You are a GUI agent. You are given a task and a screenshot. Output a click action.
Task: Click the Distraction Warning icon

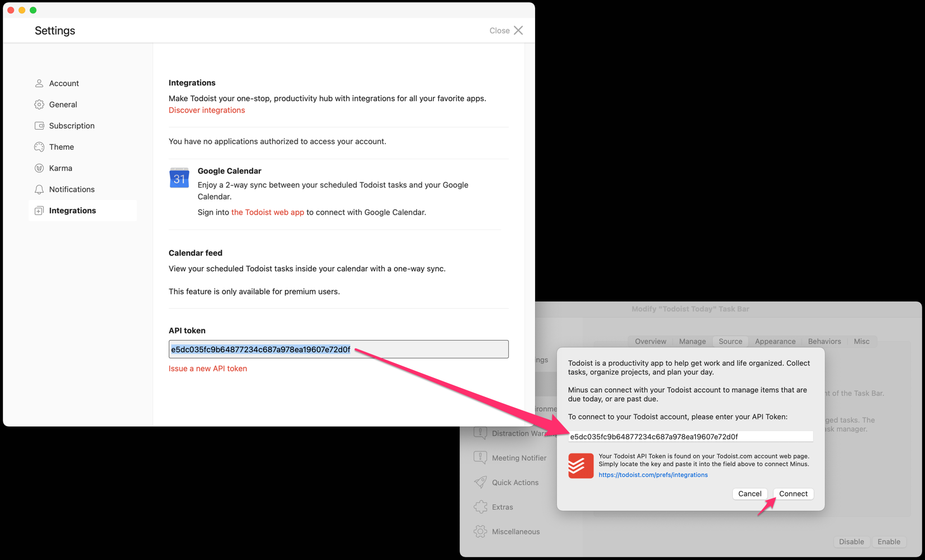click(480, 433)
